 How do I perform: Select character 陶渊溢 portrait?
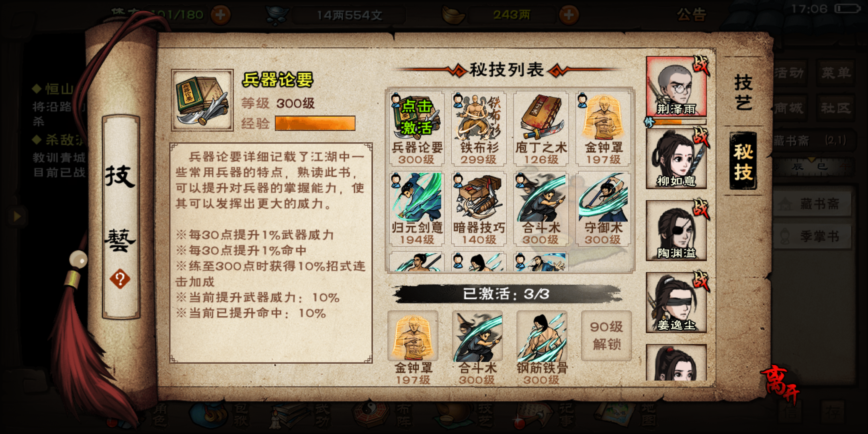tap(676, 231)
